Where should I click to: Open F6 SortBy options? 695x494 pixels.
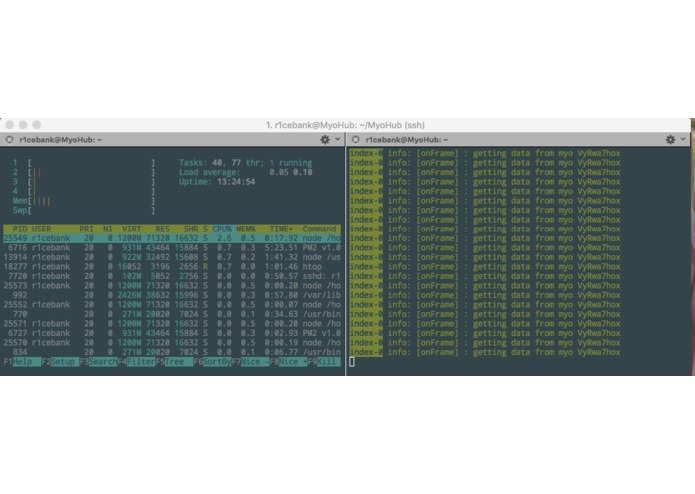coord(212,362)
